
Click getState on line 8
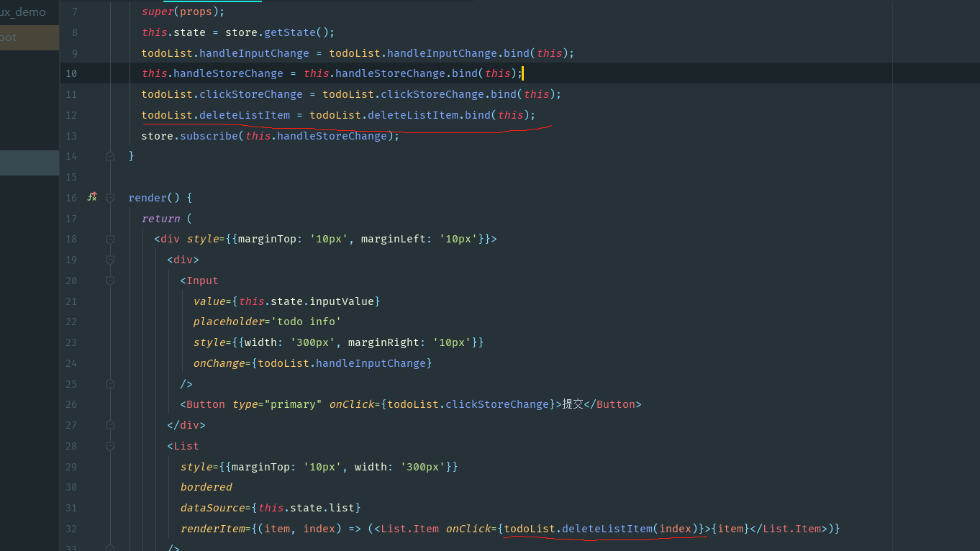coord(291,32)
